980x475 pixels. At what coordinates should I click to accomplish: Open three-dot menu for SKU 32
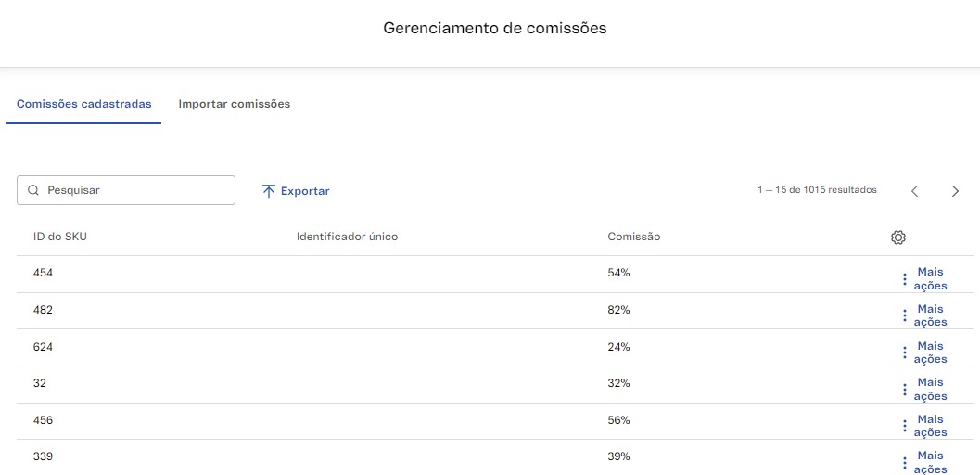pos(904,390)
